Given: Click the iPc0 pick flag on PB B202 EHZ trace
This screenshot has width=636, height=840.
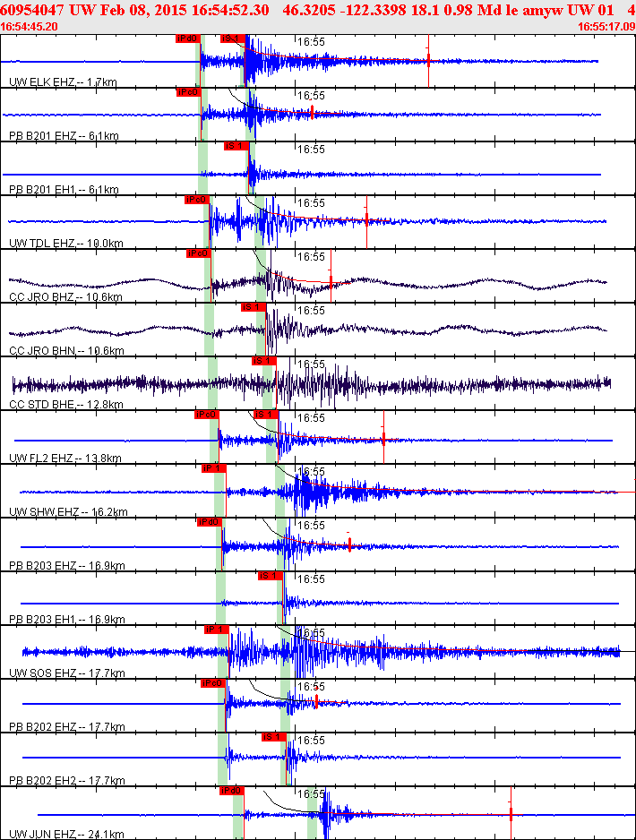Looking at the screenshot, I should [x=212, y=682].
